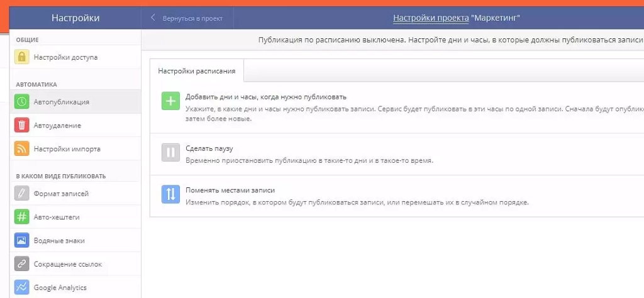Select Автопубликация in the sidebar
This screenshot has width=644, height=298.
75,101
